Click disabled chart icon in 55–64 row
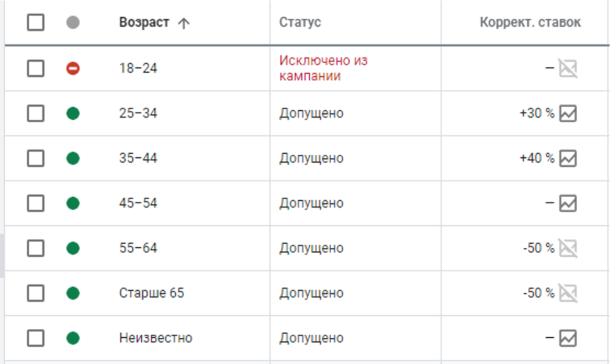The width and height of the screenshot is (610, 364). coord(568,248)
